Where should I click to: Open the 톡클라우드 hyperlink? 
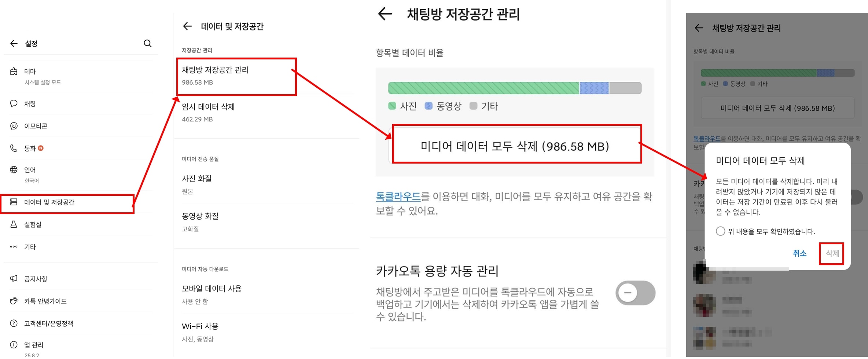[397, 197]
